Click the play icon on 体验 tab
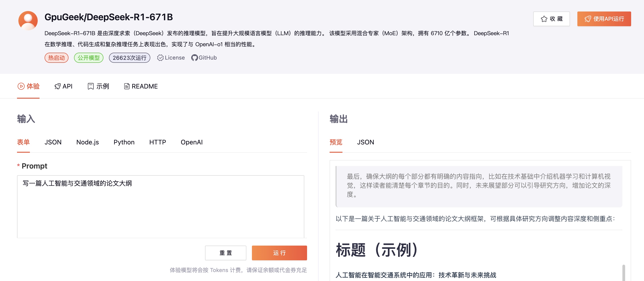 click(x=21, y=86)
